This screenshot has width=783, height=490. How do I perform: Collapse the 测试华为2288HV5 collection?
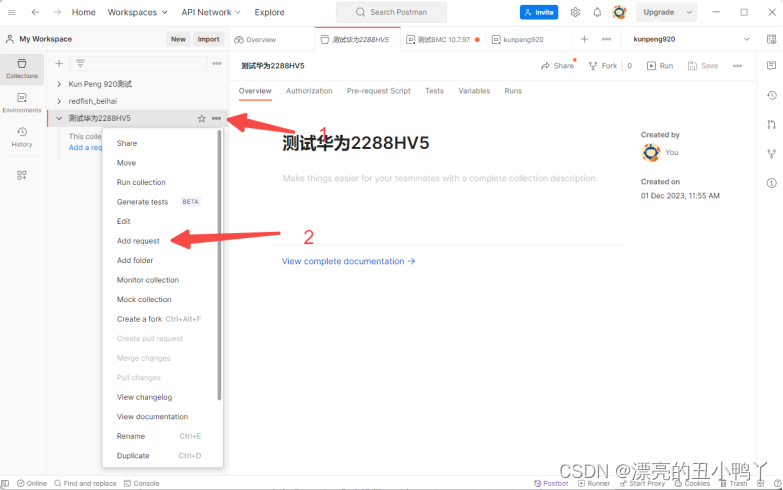click(59, 118)
